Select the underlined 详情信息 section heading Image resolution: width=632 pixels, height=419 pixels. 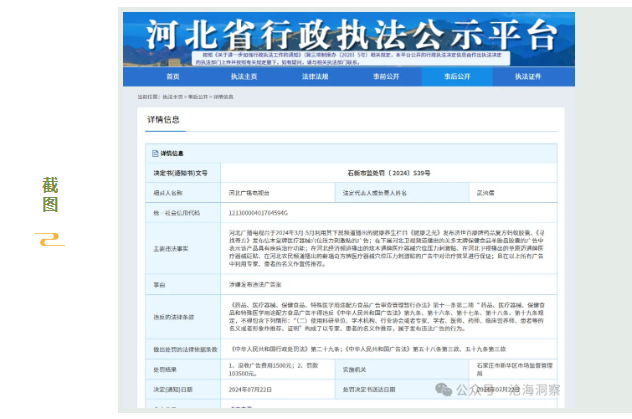(163, 120)
